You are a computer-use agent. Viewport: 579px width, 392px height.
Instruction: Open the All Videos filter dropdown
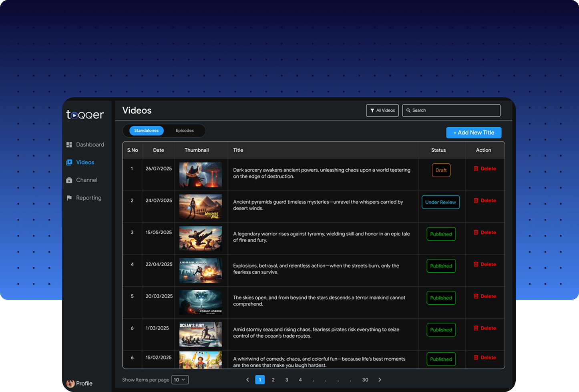382,111
